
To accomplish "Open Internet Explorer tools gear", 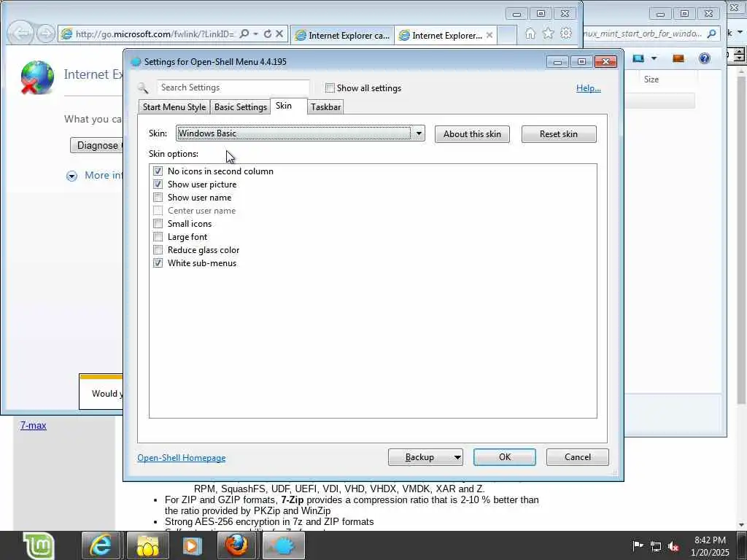I will pyautogui.click(x=566, y=34).
